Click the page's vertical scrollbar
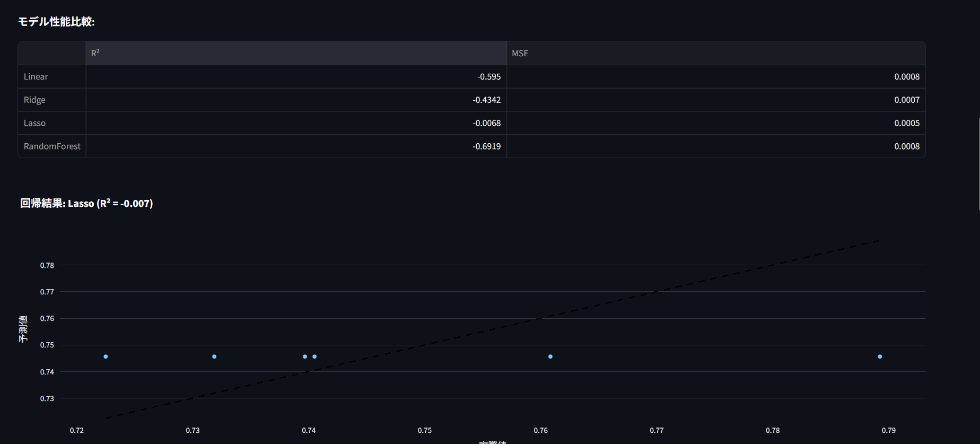Screen dimensions: 980x444 [x=978, y=164]
